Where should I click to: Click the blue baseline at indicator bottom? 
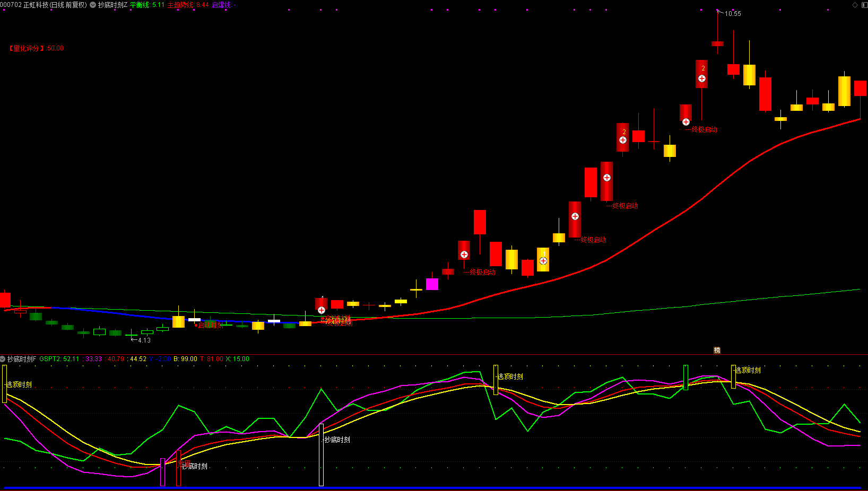coord(432,487)
